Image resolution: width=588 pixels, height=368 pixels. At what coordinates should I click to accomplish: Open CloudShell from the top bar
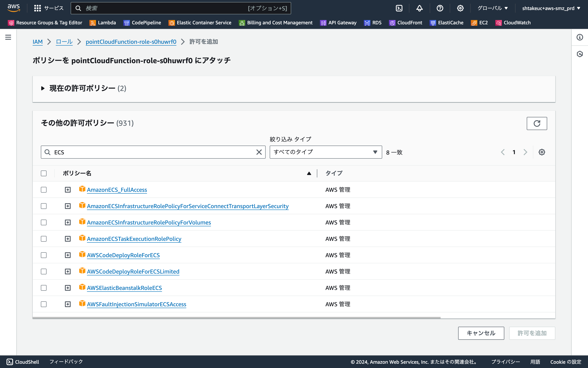pyautogui.click(x=399, y=8)
